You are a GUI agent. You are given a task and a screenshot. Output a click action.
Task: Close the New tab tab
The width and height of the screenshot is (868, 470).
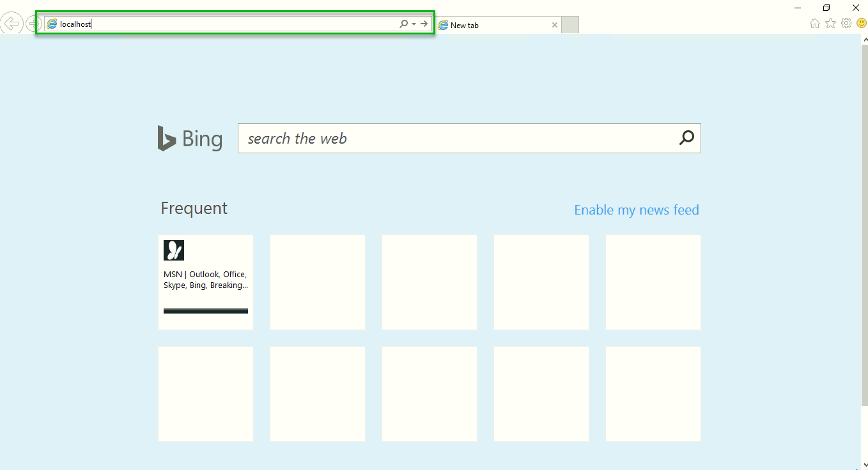click(x=555, y=26)
